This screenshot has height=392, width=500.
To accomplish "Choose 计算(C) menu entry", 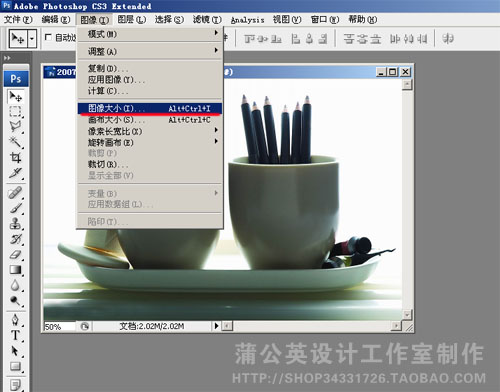I will pyautogui.click(x=150, y=91).
